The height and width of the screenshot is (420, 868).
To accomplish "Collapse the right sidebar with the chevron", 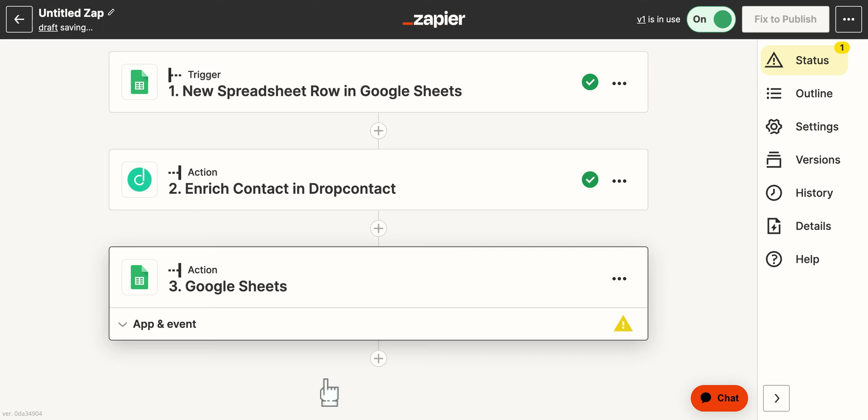I will point(776,398).
